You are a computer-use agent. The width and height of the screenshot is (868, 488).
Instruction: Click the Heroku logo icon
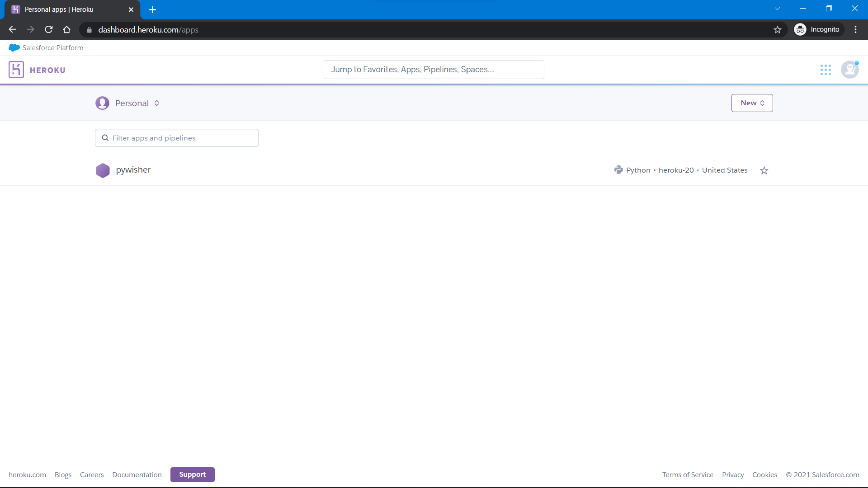16,70
